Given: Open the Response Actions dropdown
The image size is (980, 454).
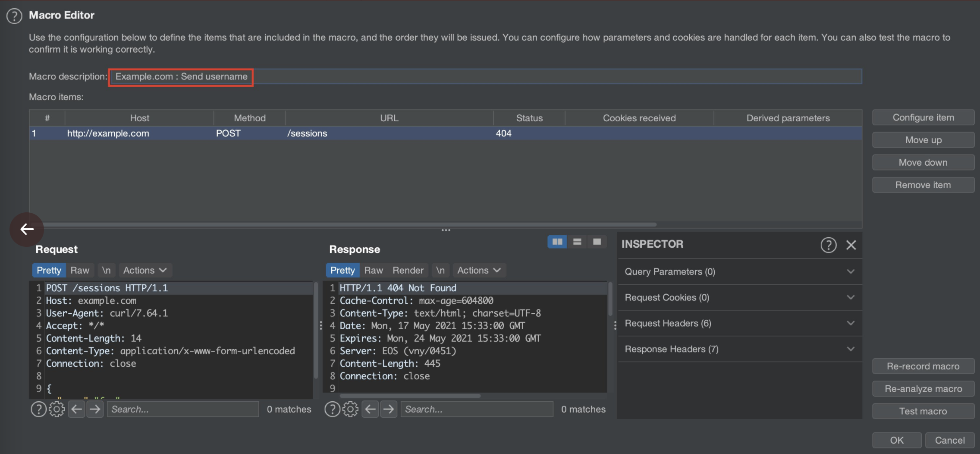Looking at the screenshot, I should point(479,271).
